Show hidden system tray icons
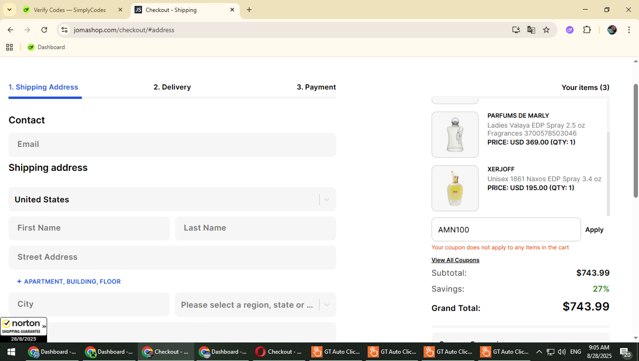Image resolution: width=639 pixels, height=361 pixels. (539, 352)
